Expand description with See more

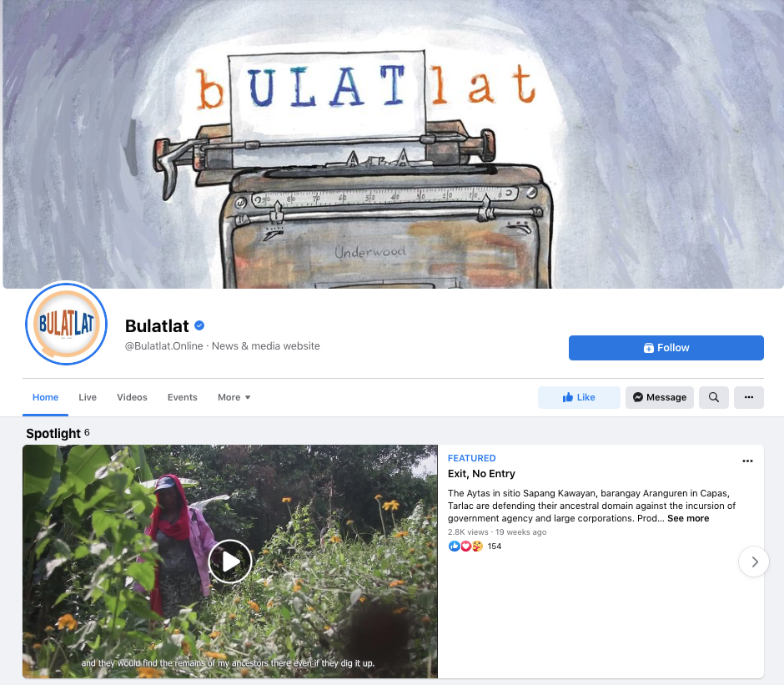(x=688, y=518)
